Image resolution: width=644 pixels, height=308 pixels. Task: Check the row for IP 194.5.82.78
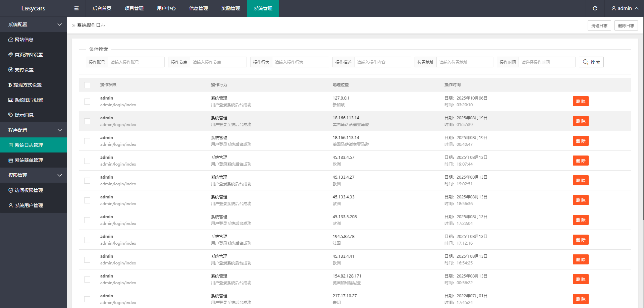(x=87, y=240)
